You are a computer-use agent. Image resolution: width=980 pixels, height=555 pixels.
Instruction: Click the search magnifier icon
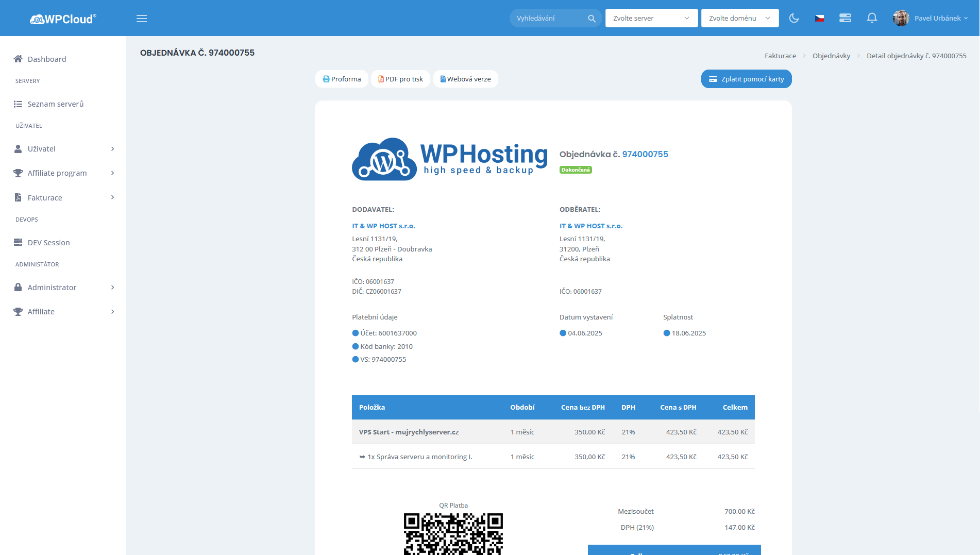pos(592,19)
